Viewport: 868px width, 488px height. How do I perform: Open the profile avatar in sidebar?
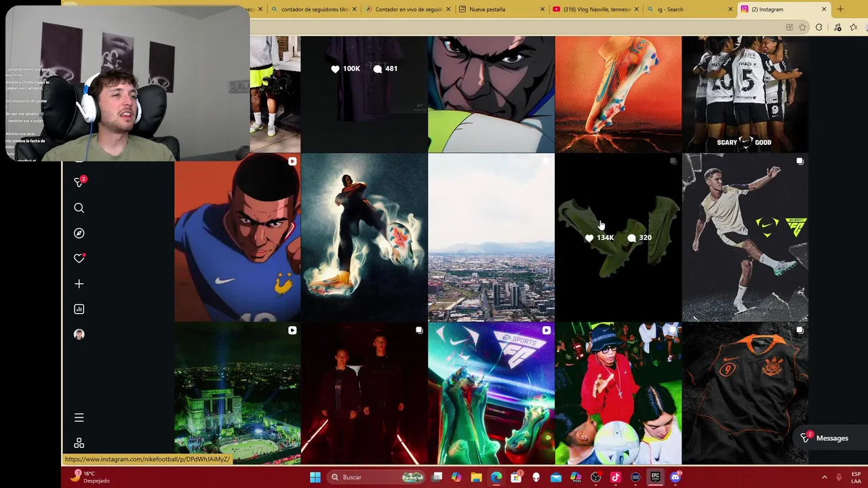tap(79, 334)
